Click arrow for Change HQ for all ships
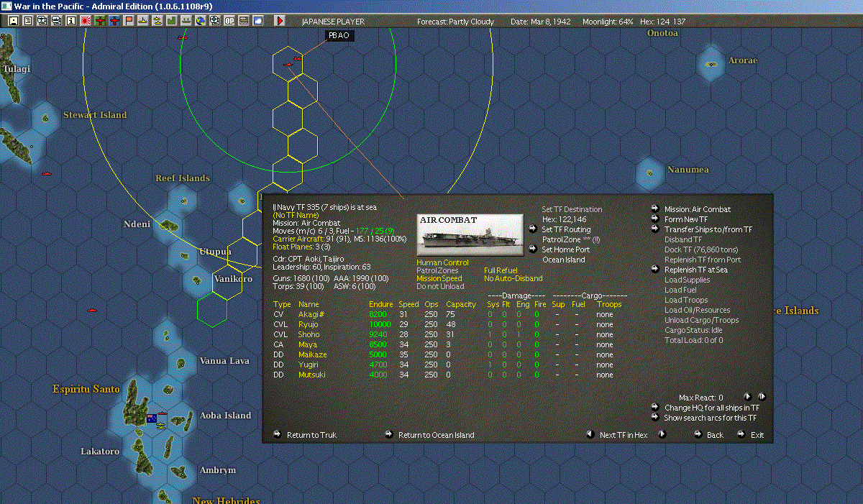Viewport: 863px width, 504px height. [x=655, y=407]
